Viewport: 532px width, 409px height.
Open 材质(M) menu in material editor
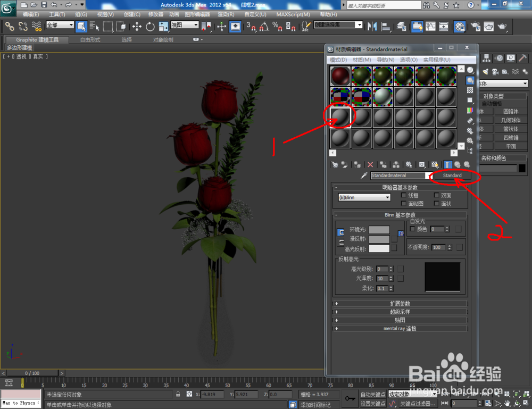click(362, 60)
